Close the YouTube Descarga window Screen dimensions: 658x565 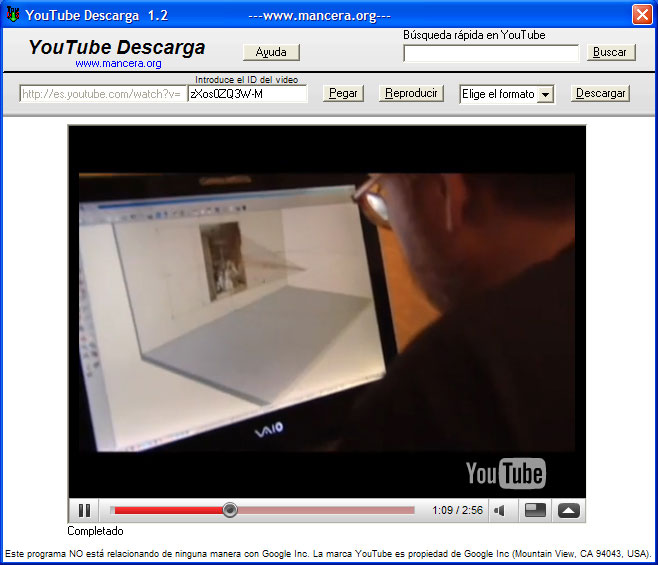[x=642, y=14]
